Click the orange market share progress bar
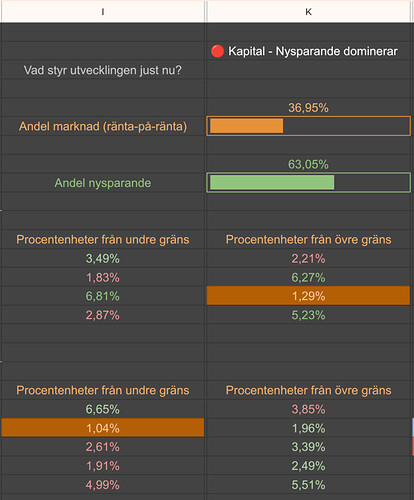 tap(308, 126)
